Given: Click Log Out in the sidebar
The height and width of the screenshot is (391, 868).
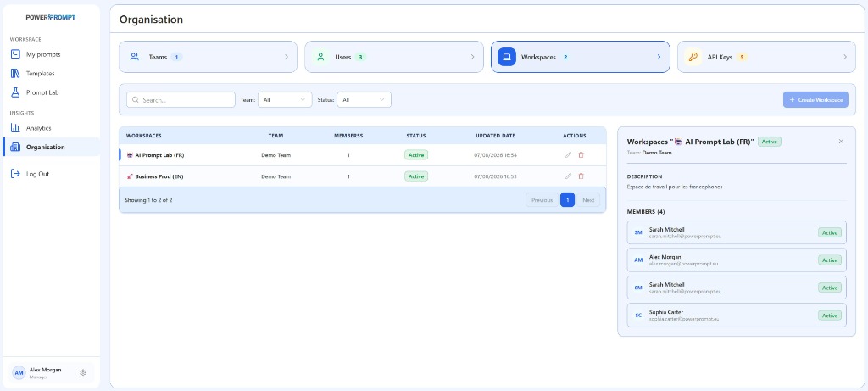Looking at the screenshot, I should tap(51, 174).
